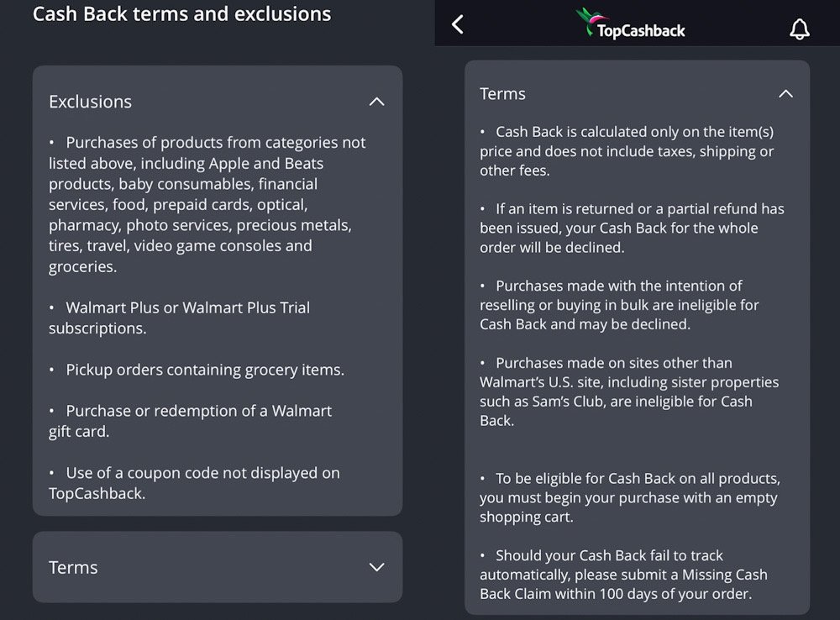
Task: Collapse the open Terms panel chevron
Action: tap(785, 94)
